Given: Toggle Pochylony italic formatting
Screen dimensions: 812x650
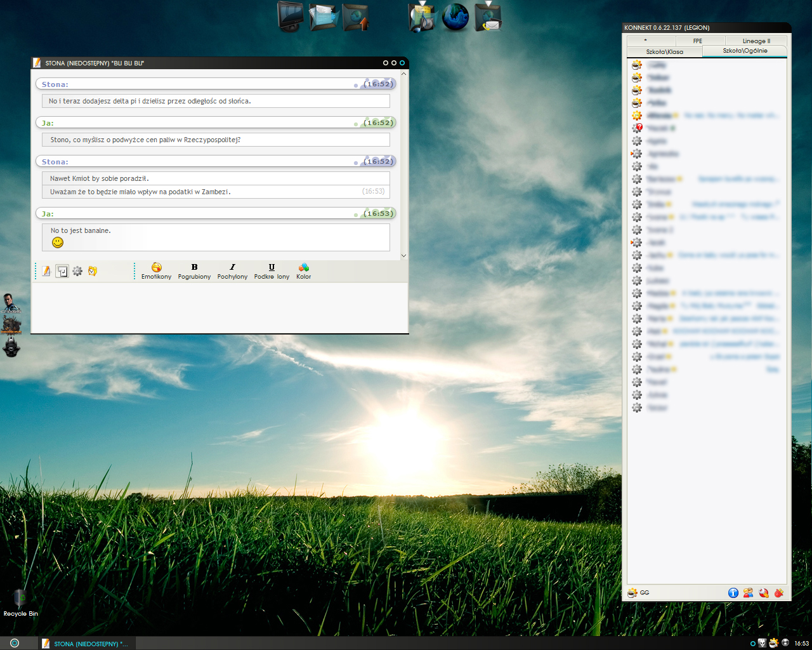Looking at the screenshot, I should pos(232,271).
